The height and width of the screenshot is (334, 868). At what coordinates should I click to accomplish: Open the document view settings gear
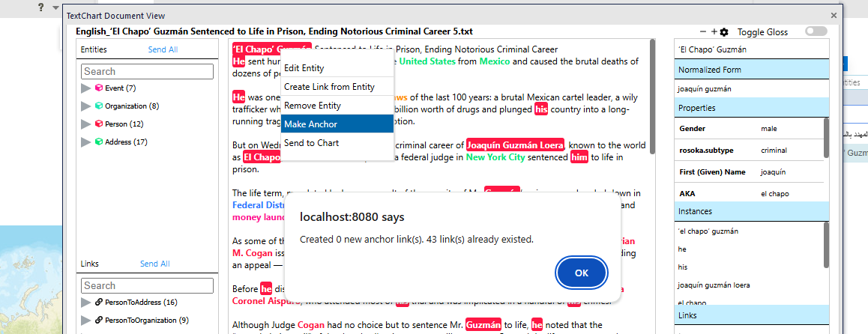tap(724, 33)
